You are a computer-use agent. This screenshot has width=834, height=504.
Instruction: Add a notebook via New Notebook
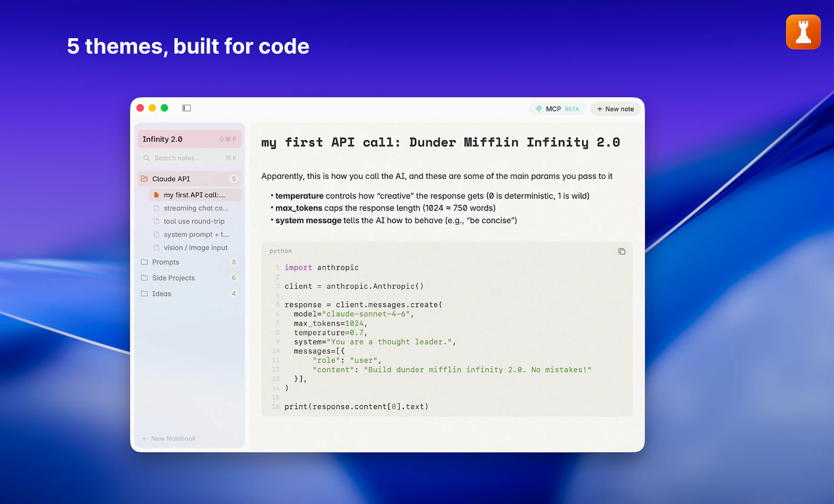[169, 438]
